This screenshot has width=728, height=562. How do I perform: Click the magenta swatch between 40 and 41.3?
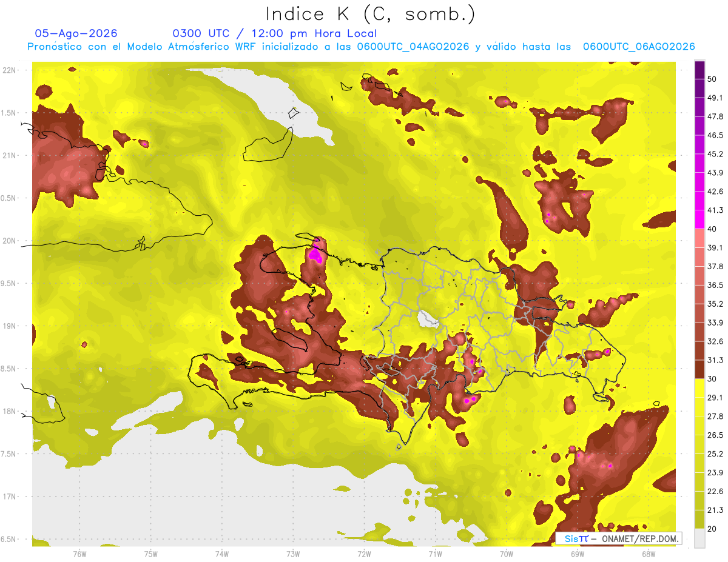(700, 219)
